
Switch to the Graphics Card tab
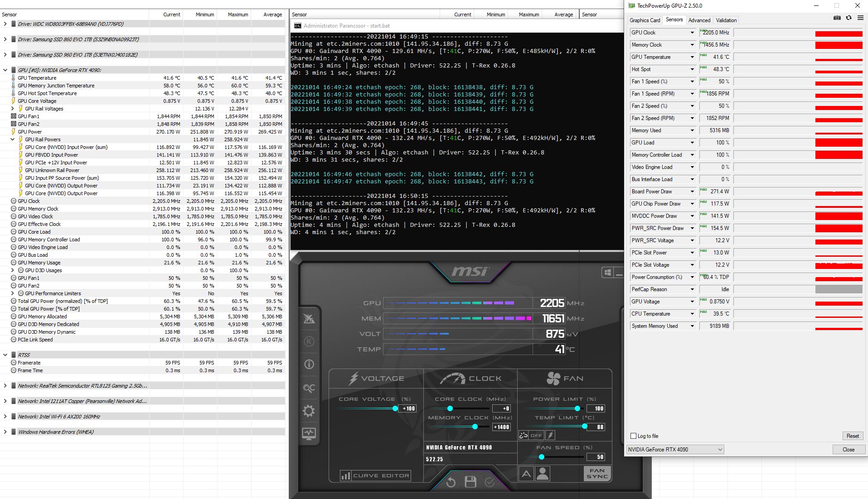tap(645, 20)
